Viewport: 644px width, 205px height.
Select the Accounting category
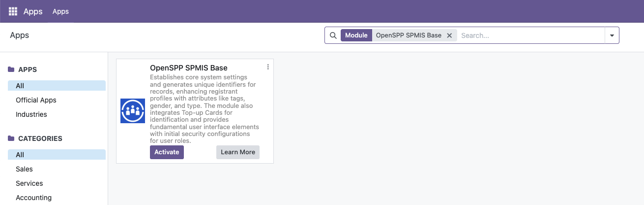57,198
